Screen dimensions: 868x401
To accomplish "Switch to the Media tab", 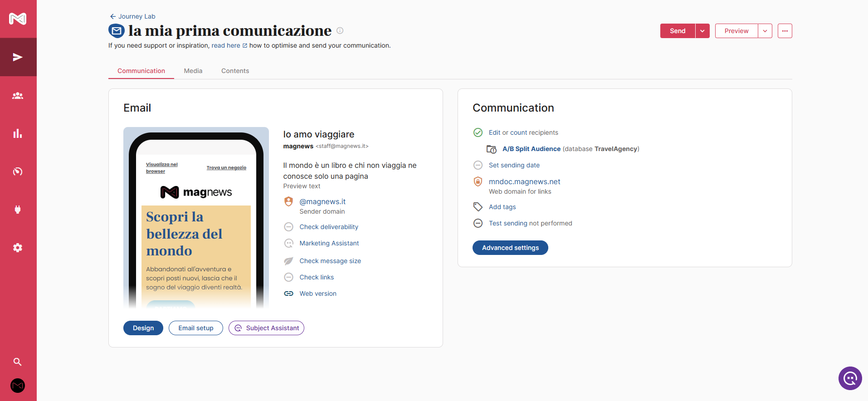I will click(x=193, y=71).
